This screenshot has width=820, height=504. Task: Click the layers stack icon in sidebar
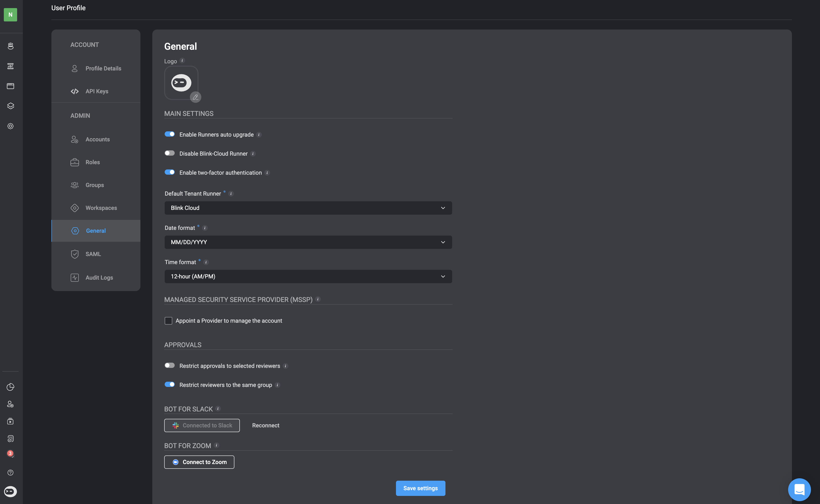tap(10, 106)
